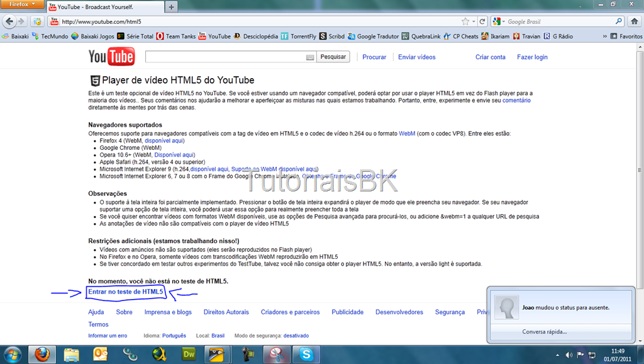Click the search magnifier icon in Google Brasil box
Image resolution: width=644 pixels, height=364 pixels.
click(x=619, y=21)
